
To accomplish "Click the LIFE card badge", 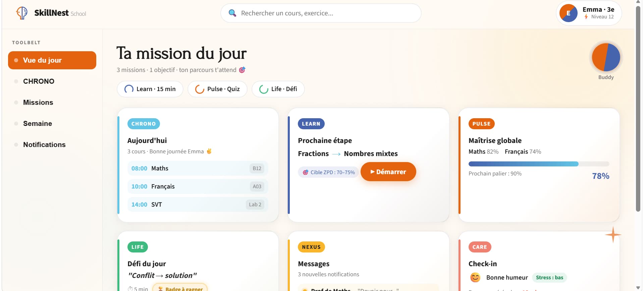I will [138, 247].
